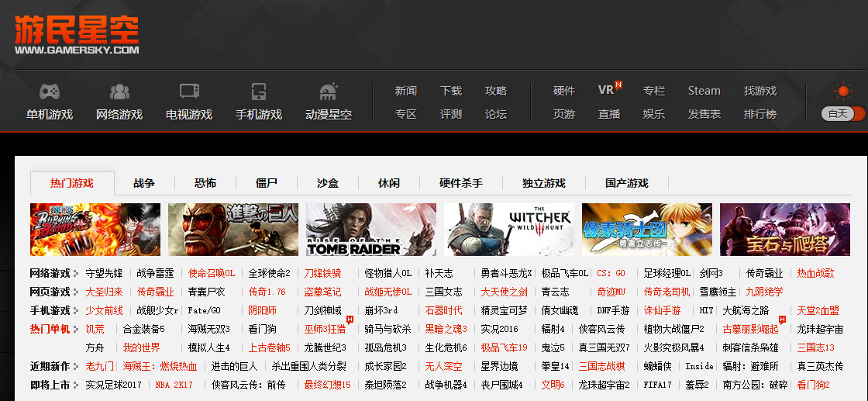Image resolution: width=868 pixels, height=401 pixels.
Task: Open 网络游戏 people icon
Action: coord(119,92)
